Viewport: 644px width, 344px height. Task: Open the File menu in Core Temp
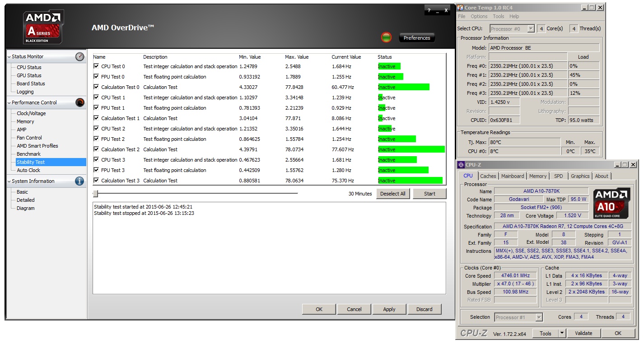[x=462, y=16]
